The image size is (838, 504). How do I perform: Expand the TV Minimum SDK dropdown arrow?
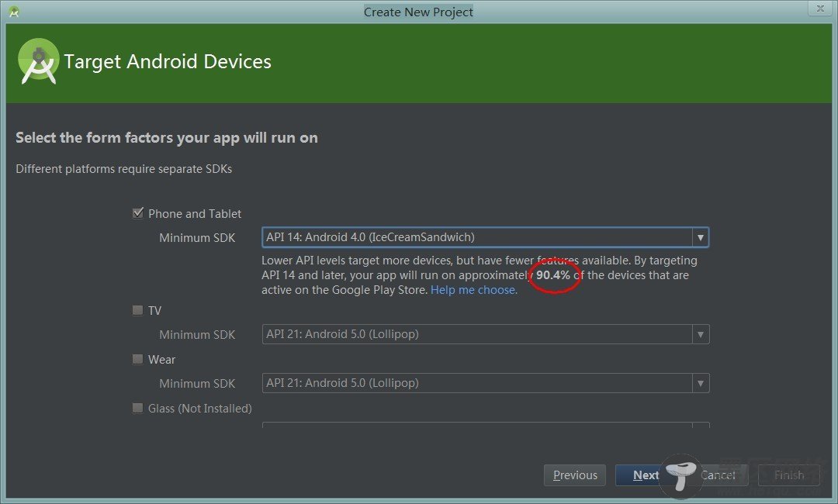coord(700,334)
